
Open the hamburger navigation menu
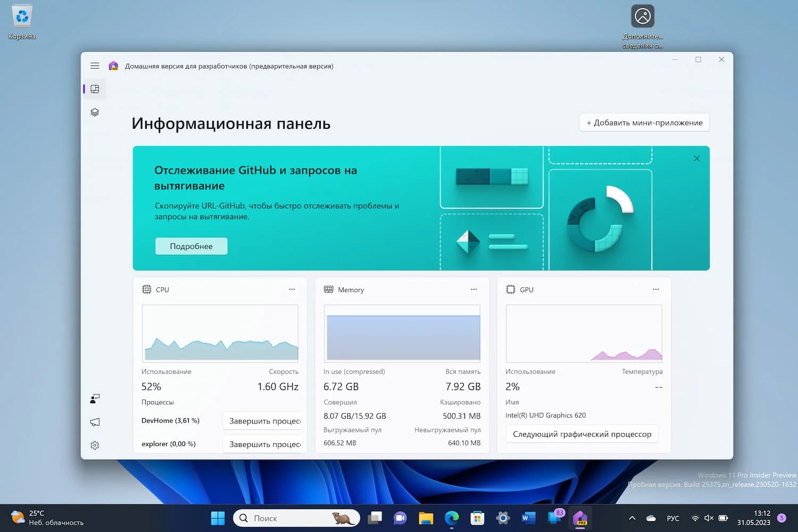click(x=95, y=66)
